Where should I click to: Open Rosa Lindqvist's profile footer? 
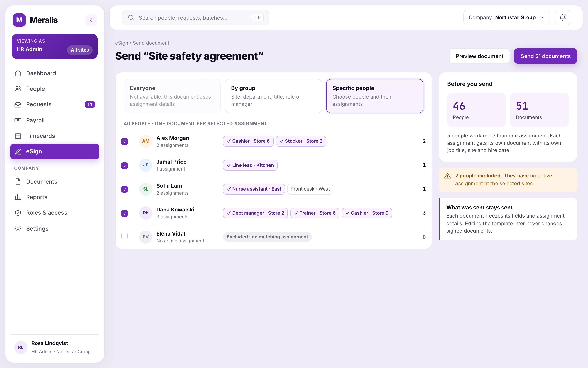(55, 347)
